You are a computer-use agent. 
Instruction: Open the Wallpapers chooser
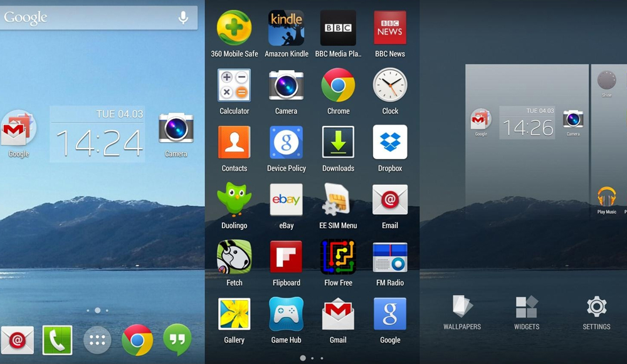tap(462, 313)
